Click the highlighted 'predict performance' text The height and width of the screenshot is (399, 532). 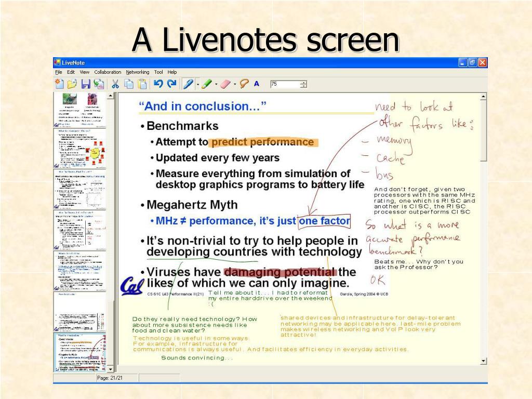pos(262,142)
